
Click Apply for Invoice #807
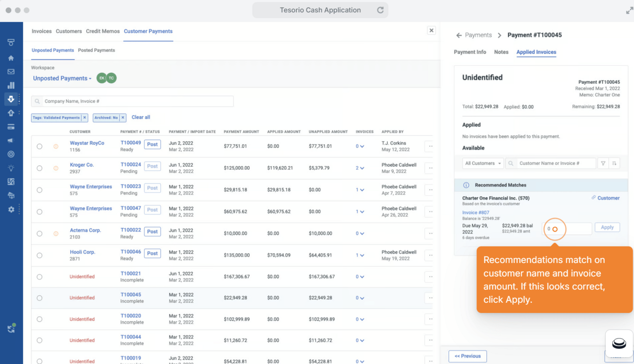pos(607,228)
